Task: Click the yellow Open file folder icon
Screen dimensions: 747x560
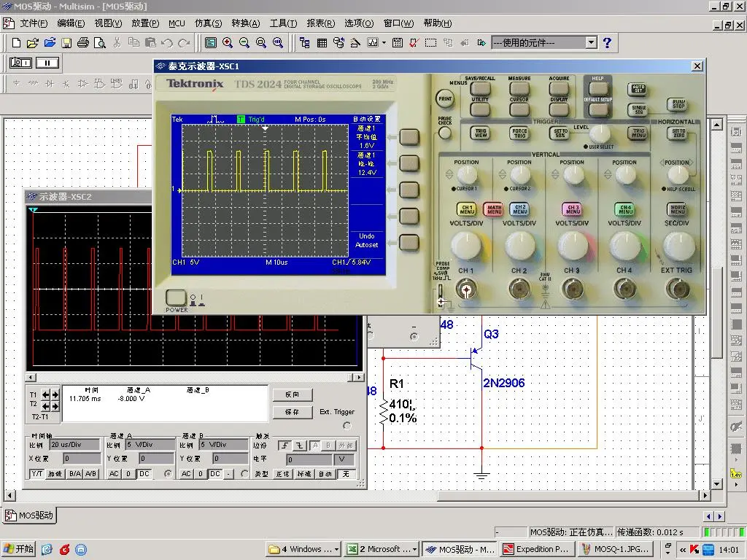Action: pyautogui.click(x=32, y=43)
